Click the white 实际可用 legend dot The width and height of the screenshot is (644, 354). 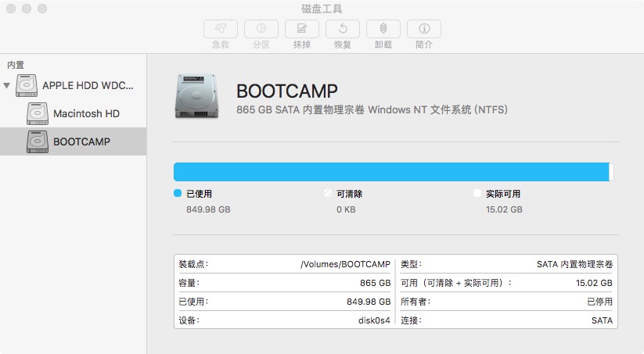tap(477, 193)
